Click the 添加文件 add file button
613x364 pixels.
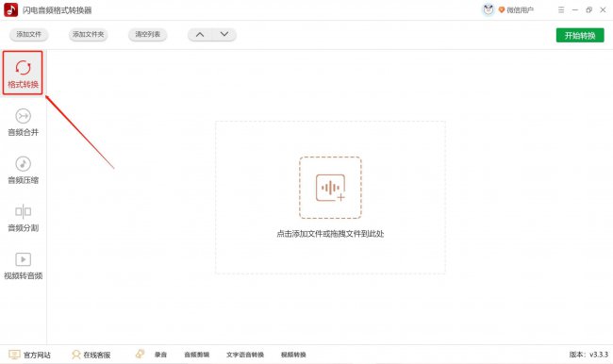point(28,34)
